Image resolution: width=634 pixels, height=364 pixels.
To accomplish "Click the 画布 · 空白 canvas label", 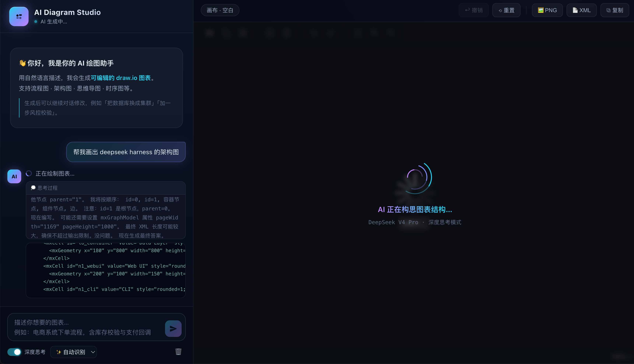I will click(x=220, y=10).
